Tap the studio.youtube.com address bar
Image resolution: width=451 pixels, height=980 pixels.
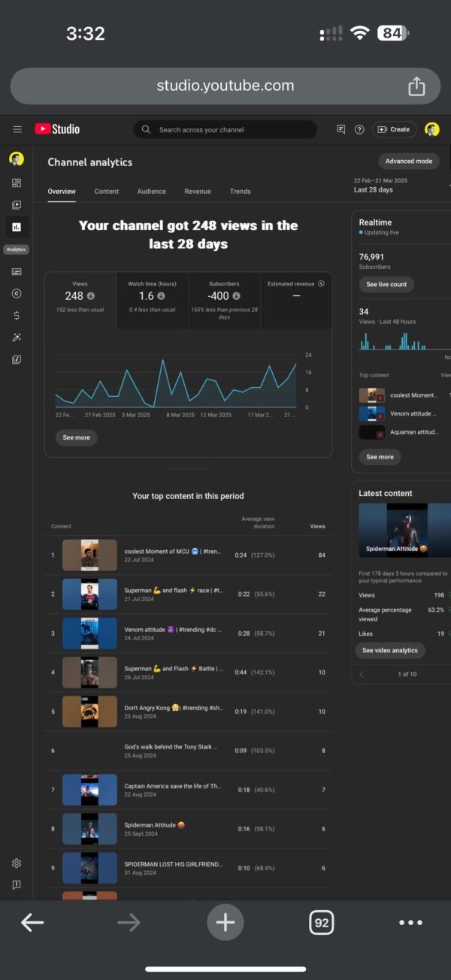[225, 86]
